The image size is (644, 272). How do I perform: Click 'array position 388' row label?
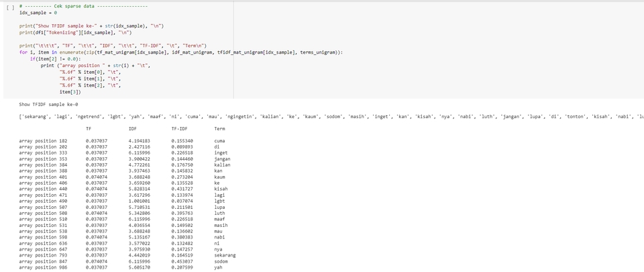(x=43, y=171)
